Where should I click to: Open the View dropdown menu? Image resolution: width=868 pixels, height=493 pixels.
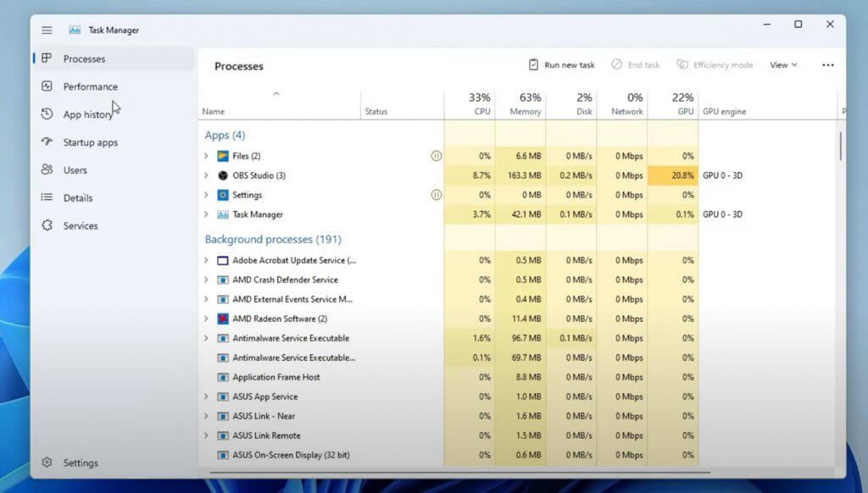click(783, 64)
